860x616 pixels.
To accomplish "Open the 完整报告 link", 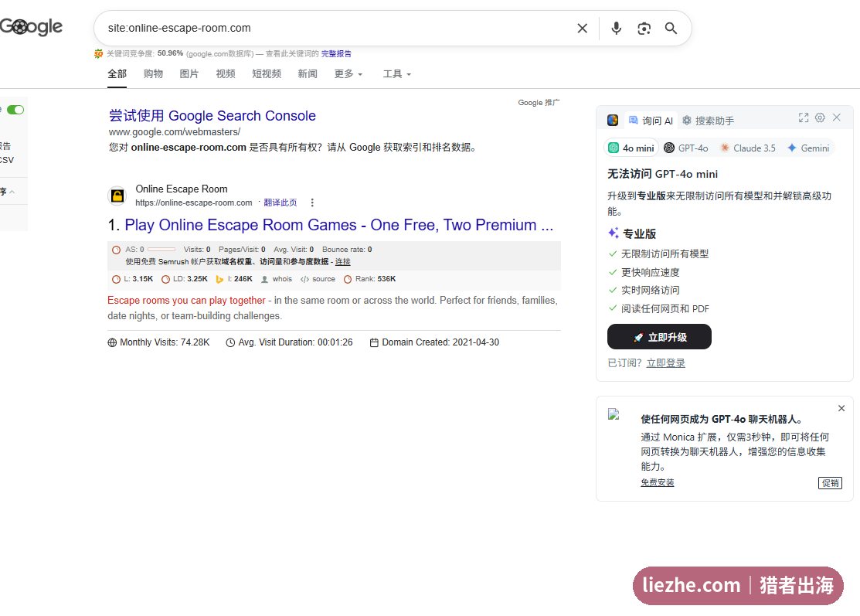I will pos(336,54).
